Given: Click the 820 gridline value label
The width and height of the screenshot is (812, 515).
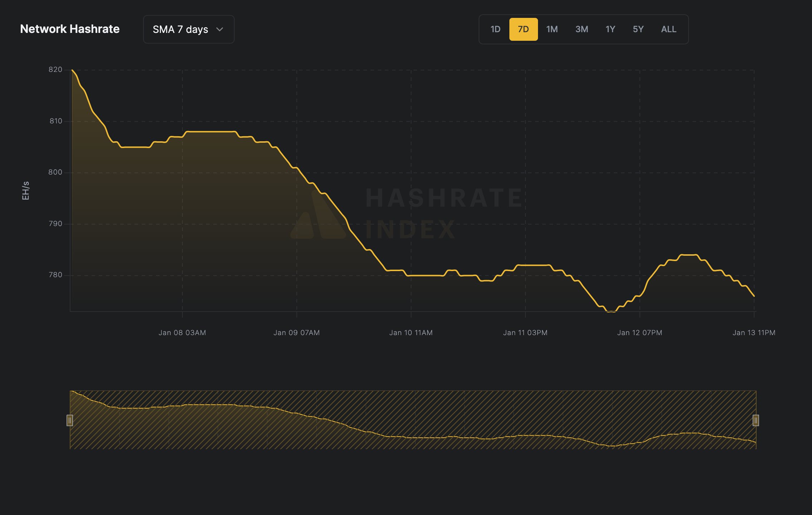Looking at the screenshot, I should pos(56,69).
